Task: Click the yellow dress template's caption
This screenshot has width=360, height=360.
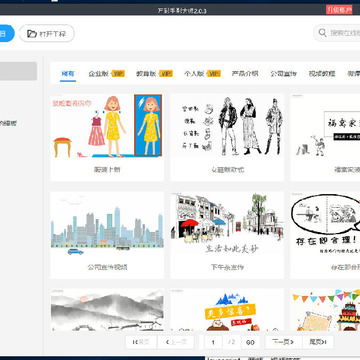Action: pos(107,170)
